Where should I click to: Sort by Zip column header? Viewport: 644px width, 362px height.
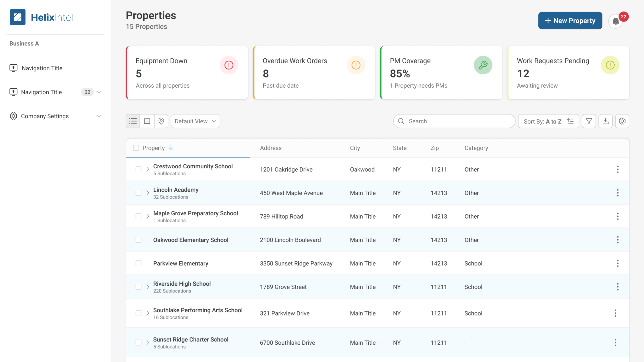[x=434, y=148]
